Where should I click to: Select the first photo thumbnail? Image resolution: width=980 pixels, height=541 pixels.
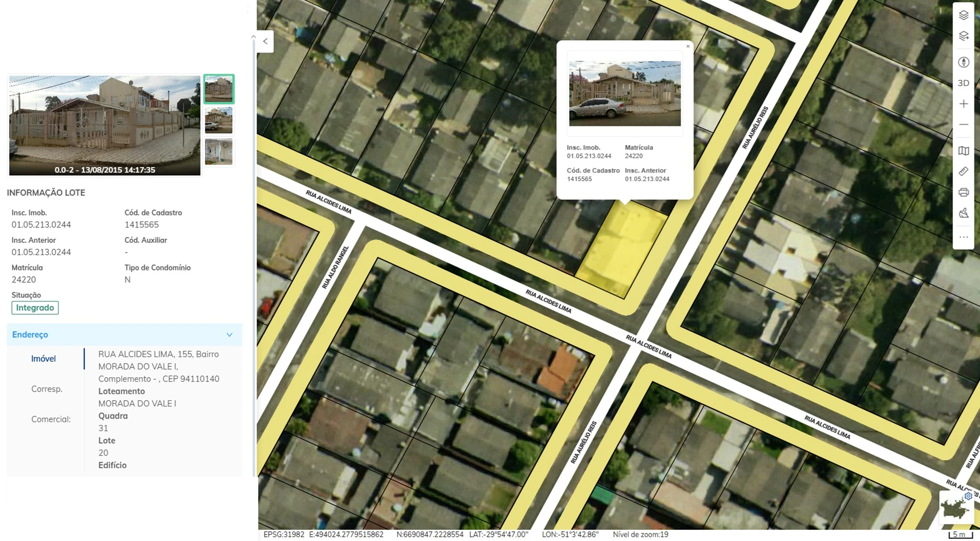click(218, 89)
